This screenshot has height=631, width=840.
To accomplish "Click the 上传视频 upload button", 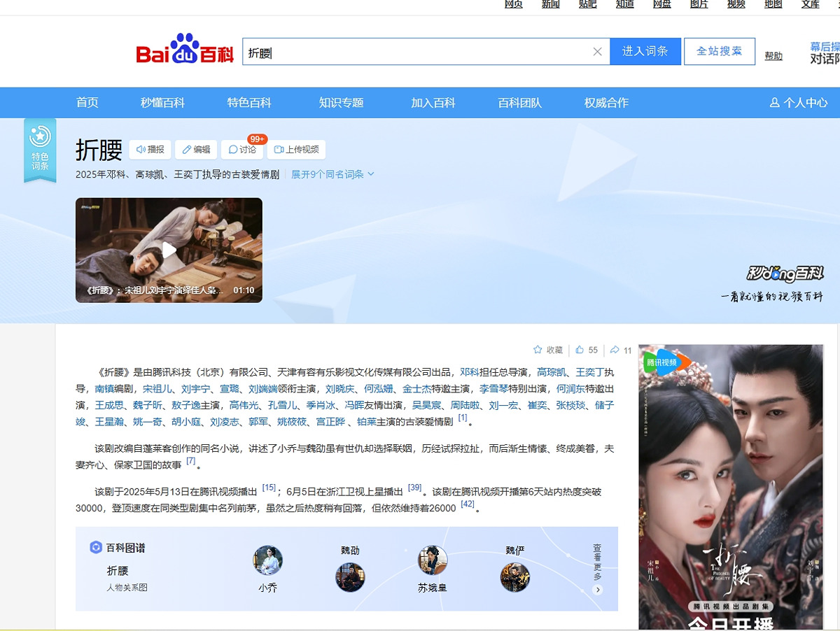I will tap(296, 150).
